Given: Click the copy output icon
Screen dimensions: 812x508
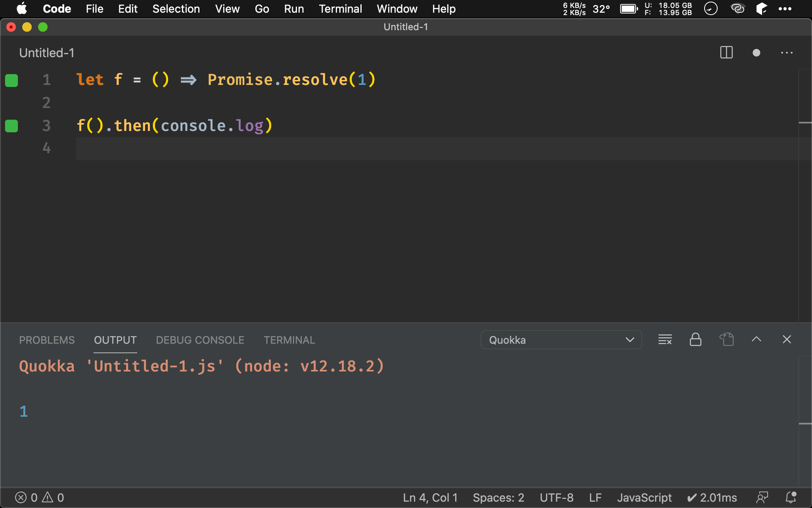Looking at the screenshot, I should pyautogui.click(x=727, y=340).
